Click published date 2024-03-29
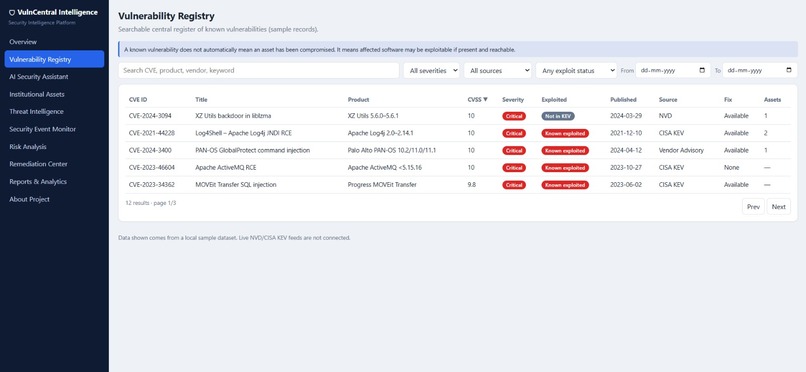The image size is (806, 372). 626,116
